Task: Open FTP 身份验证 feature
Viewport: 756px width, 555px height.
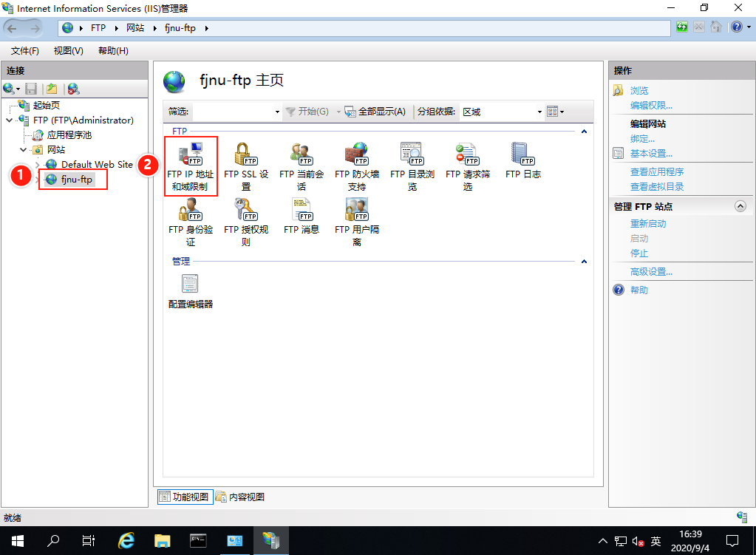Action: click(191, 222)
